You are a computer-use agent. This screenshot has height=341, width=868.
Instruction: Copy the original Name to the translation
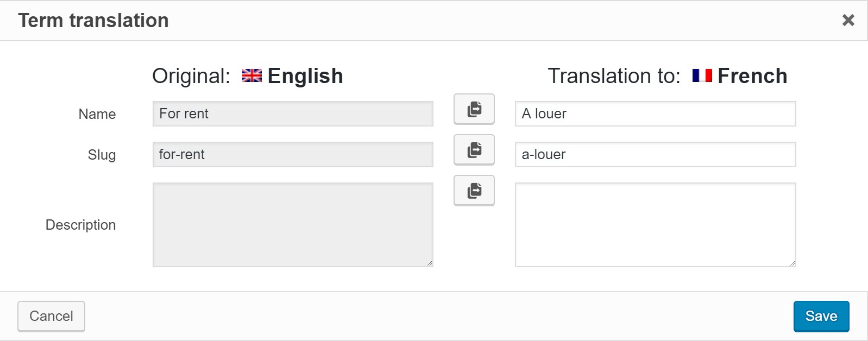(x=474, y=109)
